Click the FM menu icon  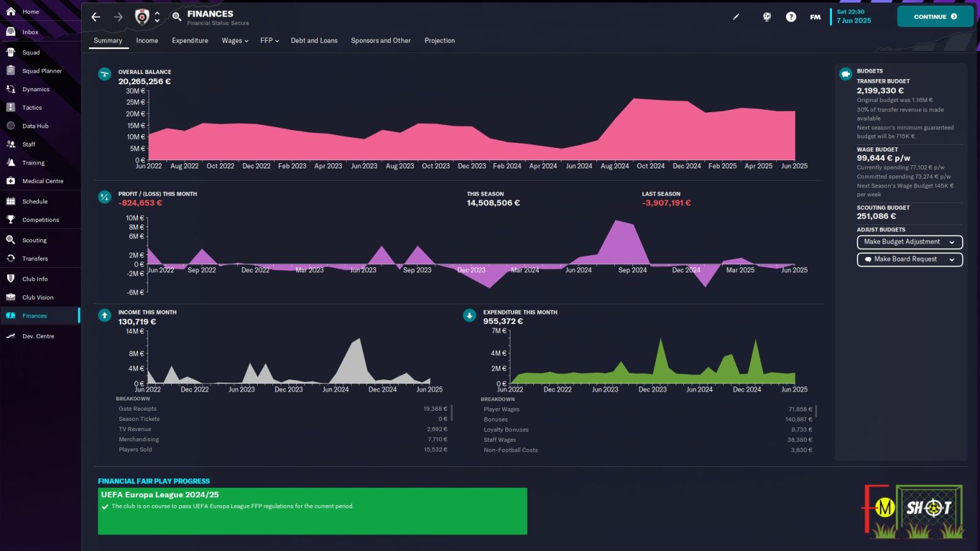815,17
